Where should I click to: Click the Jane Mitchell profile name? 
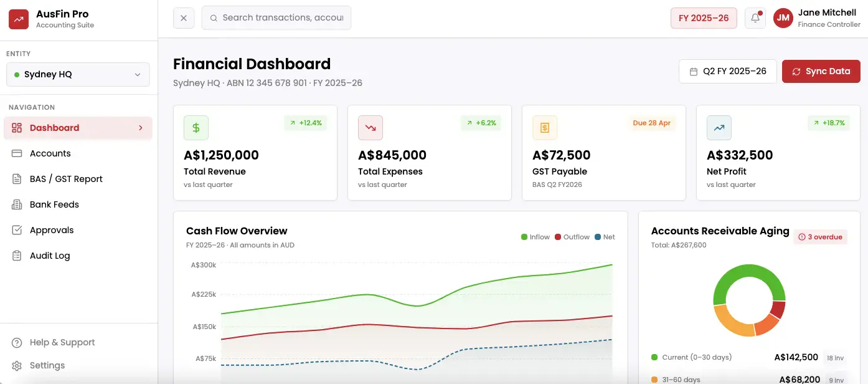[827, 12]
